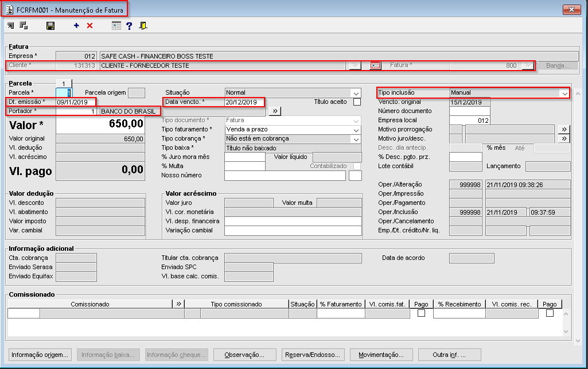Viewport: 588px width, 369px height.
Task: Click the » button for Motivo prorrogação
Action: (x=564, y=129)
